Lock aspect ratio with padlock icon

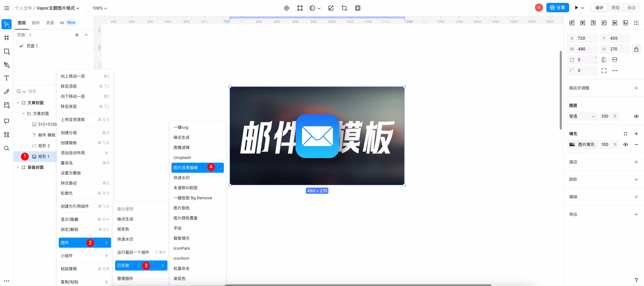click(x=636, y=49)
